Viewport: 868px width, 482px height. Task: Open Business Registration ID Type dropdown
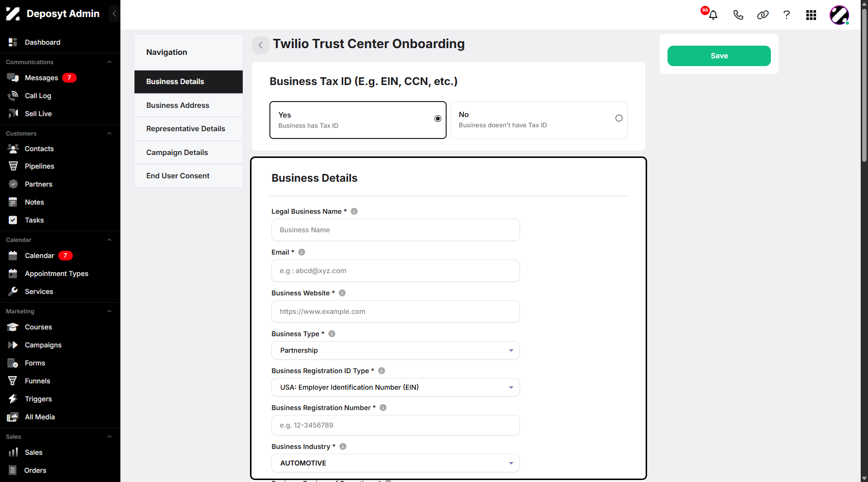click(396, 387)
